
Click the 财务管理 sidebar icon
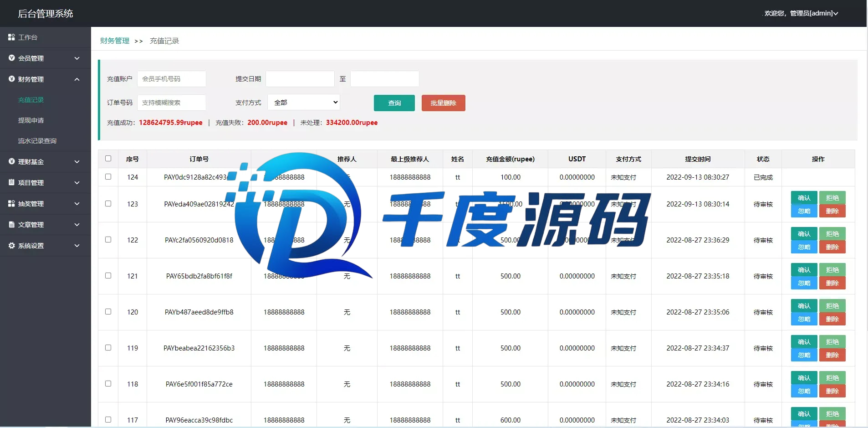(x=11, y=79)
